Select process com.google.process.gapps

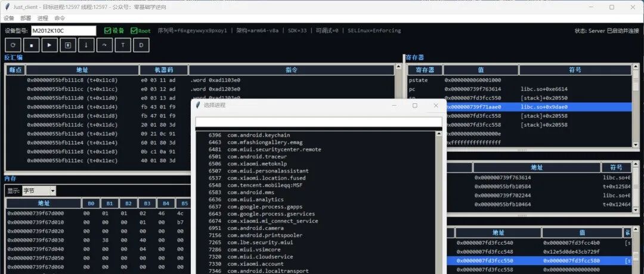coord(315,207)
